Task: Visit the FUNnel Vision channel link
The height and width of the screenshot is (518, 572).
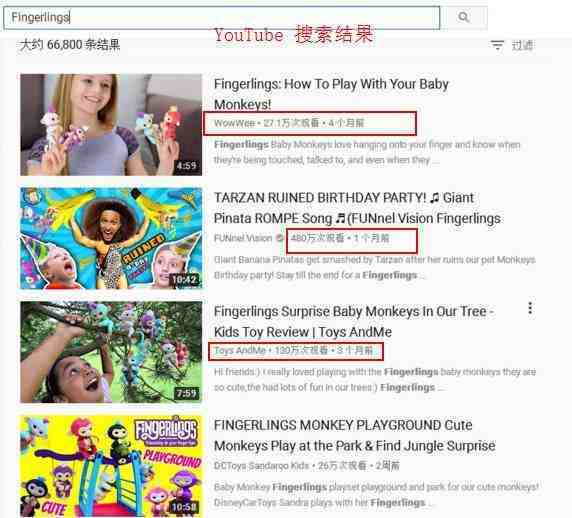Action: tap(243, 238)
